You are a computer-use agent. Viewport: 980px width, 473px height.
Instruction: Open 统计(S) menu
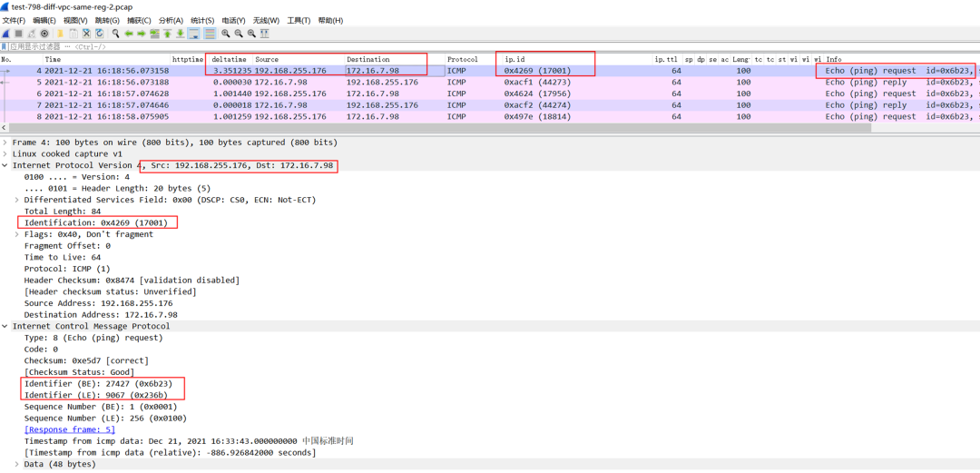click(202, 21)
